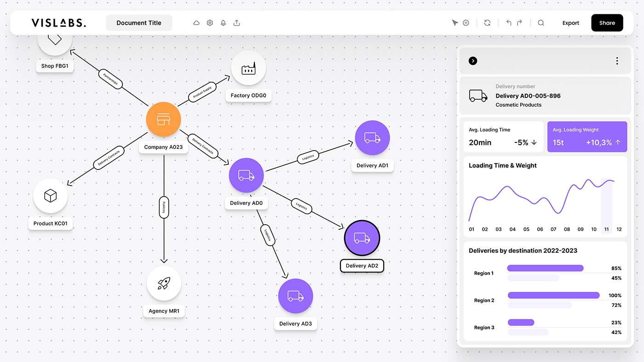Viewport: 644px width, 362px height.
Task: Select the Agency MR1 rocket icon
Action: tap(164, 283)
